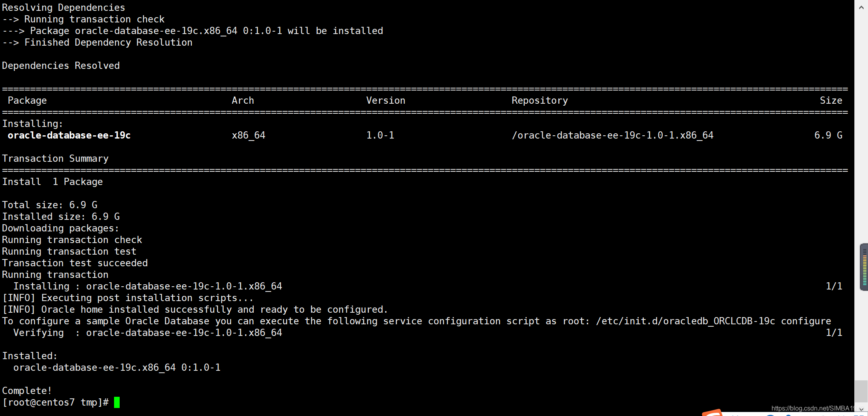Click the 'Repository' column header
868x416 pixels.
coord(540,100)
